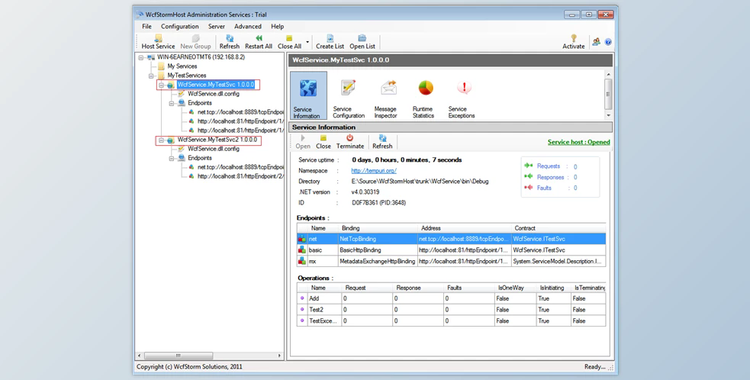Screen dimensions: 750x380
Task: Collapse Endpoints under WcfService.MyTestSvc
Action: click(171, 103)
